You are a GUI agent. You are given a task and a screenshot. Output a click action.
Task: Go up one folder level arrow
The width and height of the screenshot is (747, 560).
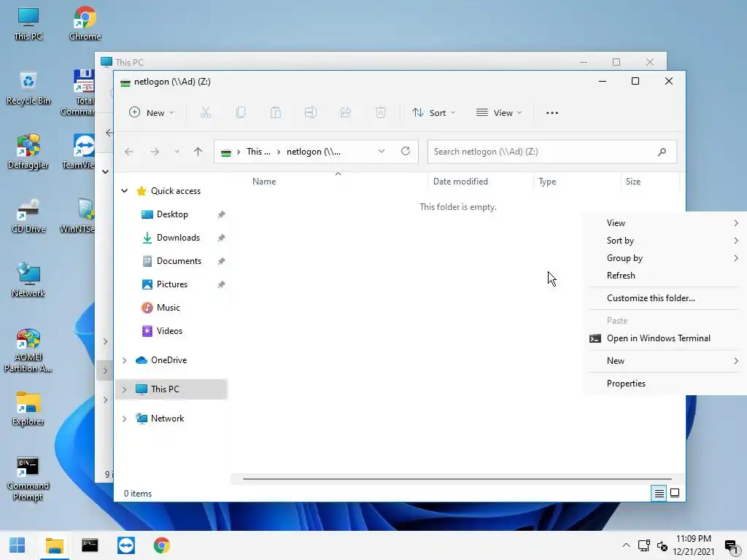click(198, 152)
